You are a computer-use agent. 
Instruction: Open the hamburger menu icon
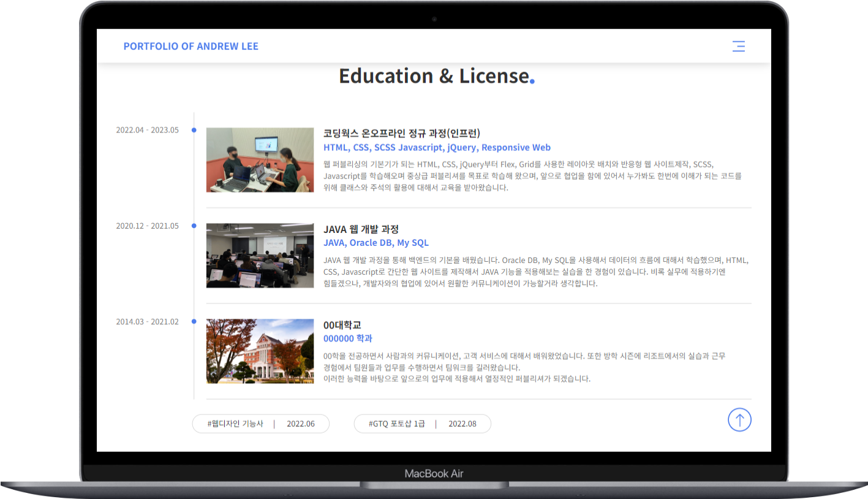point(739,46)
